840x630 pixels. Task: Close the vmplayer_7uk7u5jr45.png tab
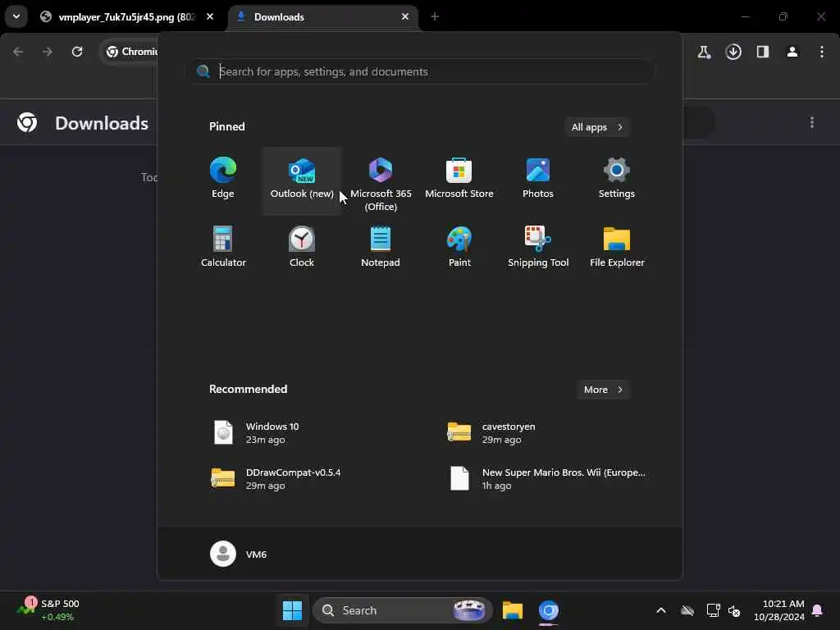(210, 16)
